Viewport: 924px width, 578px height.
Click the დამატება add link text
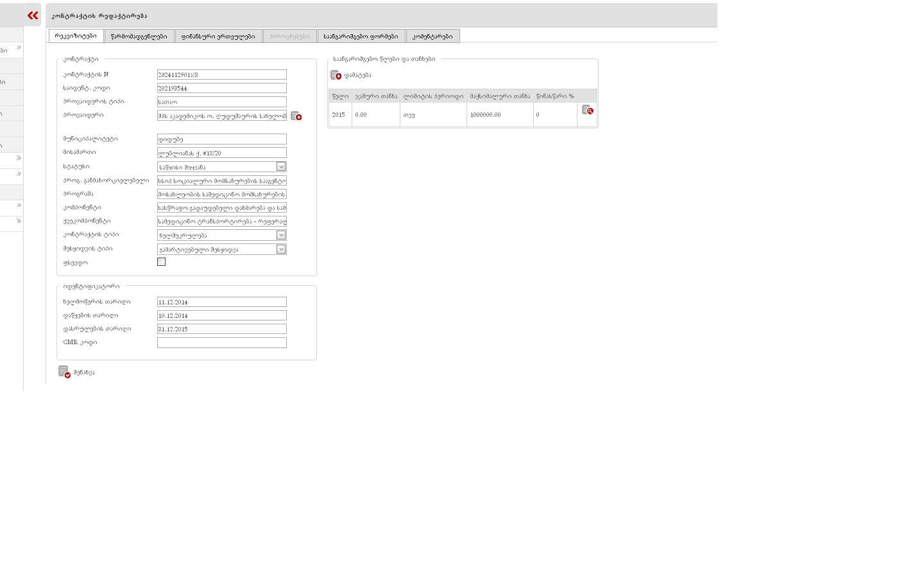coord(357,76)
